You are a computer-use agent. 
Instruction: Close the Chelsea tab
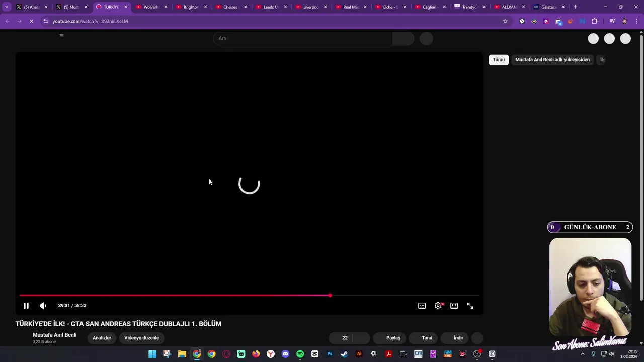pyautogui.click(x=246, y=7)
